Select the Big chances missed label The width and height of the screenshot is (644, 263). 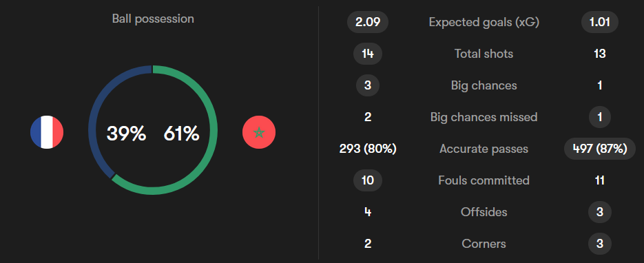tap(484, 117)
